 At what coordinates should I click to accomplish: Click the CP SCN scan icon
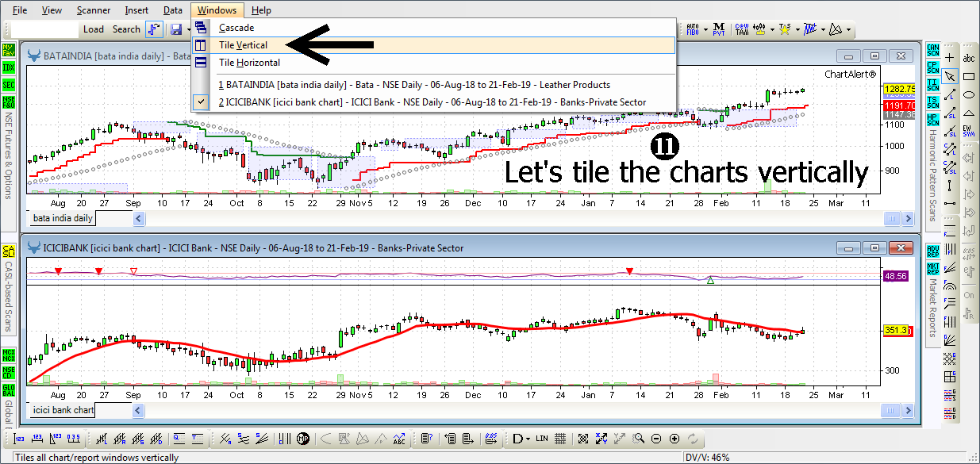932,67
